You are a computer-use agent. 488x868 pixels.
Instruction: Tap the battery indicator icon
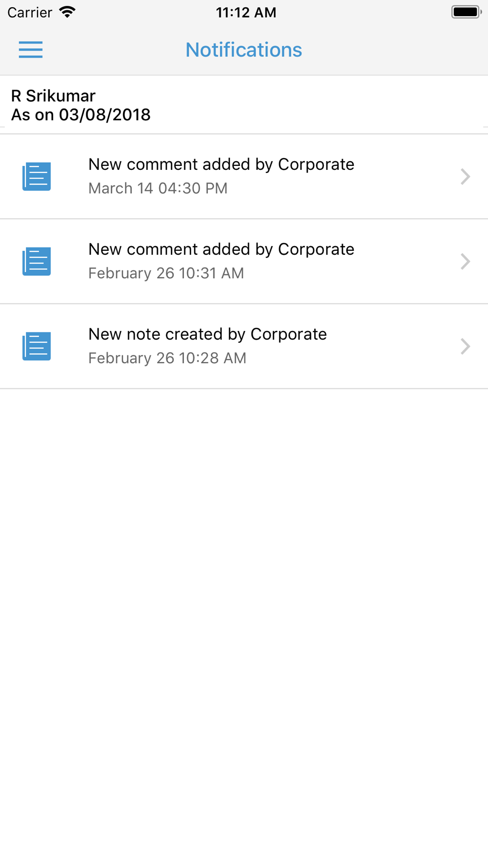(467, 12)
